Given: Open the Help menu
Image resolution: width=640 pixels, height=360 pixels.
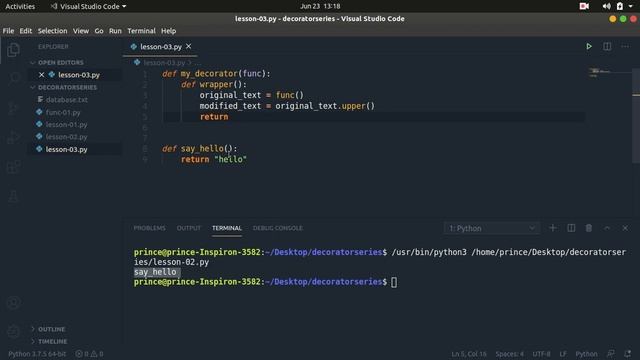Looking at the screenshot, I should pos(168,31).
